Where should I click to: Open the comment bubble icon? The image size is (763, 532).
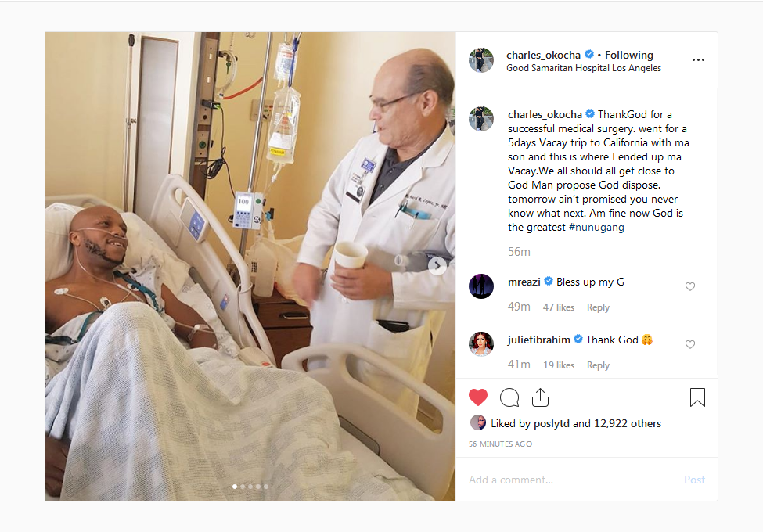click(x=509, y=397)
